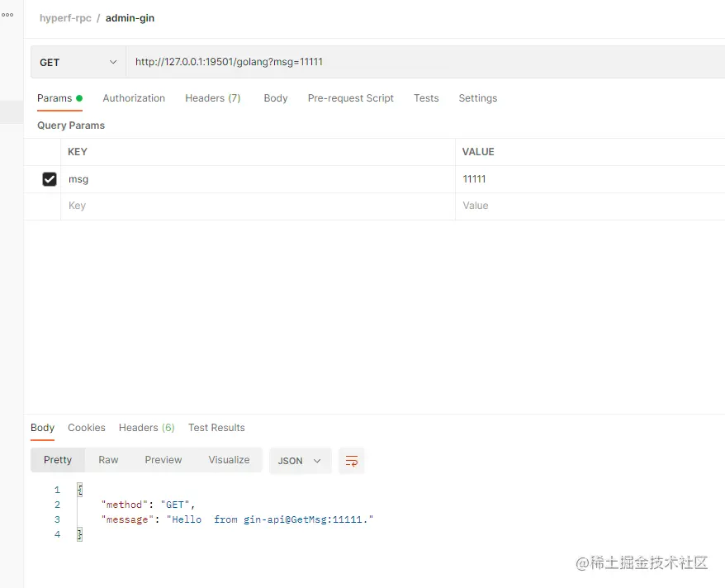
Task: Uncheck the msg parameter checkbox
Action: pyautogui.click(x=50, y=179)
